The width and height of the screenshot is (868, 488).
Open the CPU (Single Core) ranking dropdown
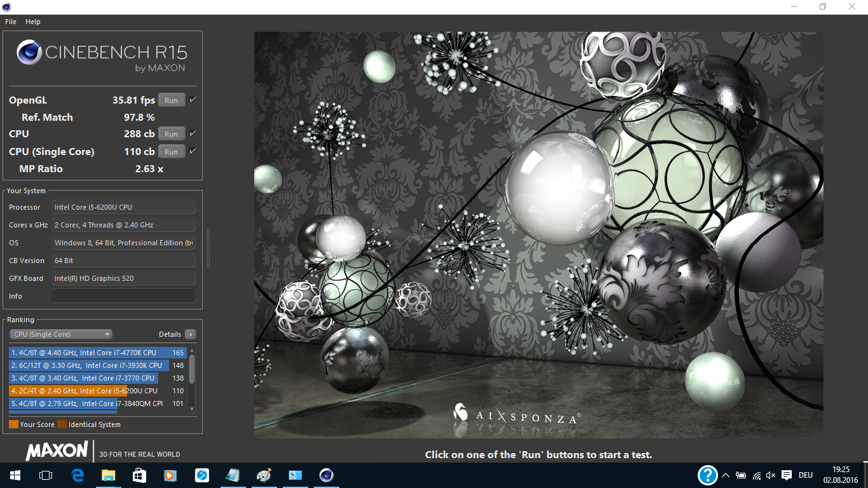61,334
